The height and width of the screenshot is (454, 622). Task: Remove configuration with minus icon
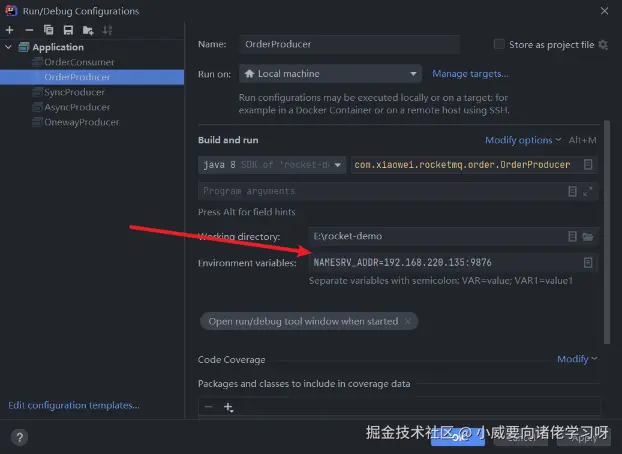pos(29,30)
